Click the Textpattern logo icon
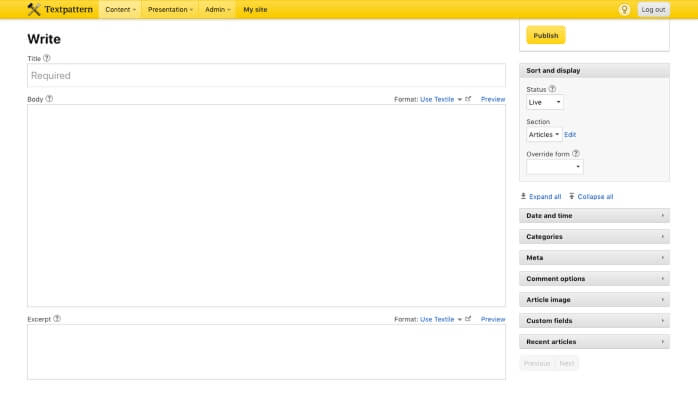698x400 pixels. point(34,9)
